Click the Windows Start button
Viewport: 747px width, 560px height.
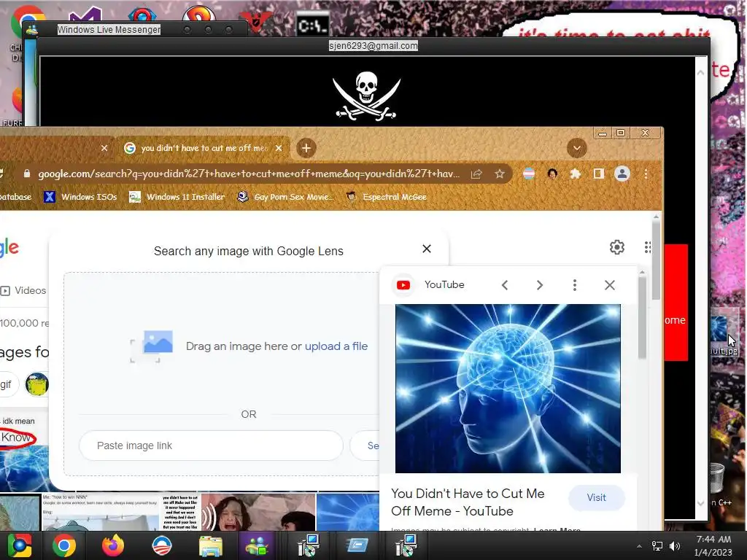coord(20,545)
